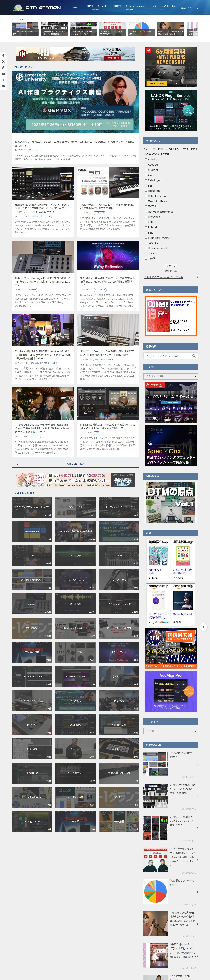Open the iPad/iPhone category tile
This screenshot has height=980, width=210.
[32, 531]
